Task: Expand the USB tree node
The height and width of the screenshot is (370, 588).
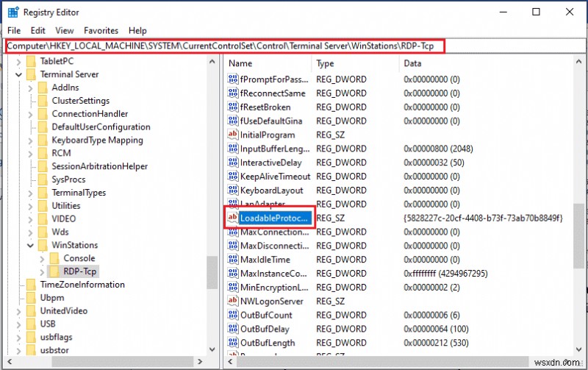Action: [x=18, y=324]
